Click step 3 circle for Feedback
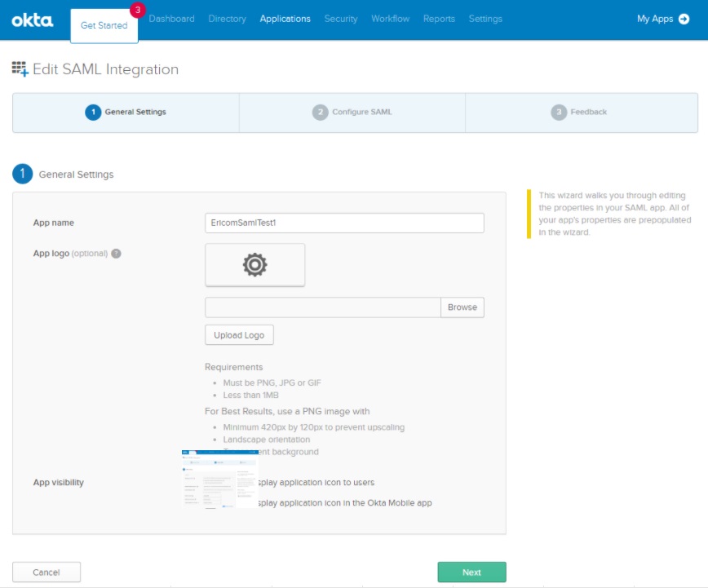Viewport: 708px width, 588px height. [x=559, y=112]
